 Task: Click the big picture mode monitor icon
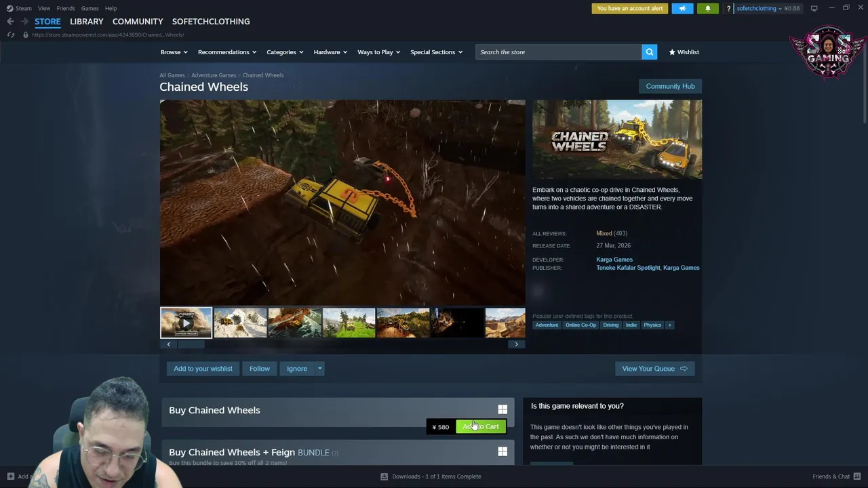[x=814, y=8]
